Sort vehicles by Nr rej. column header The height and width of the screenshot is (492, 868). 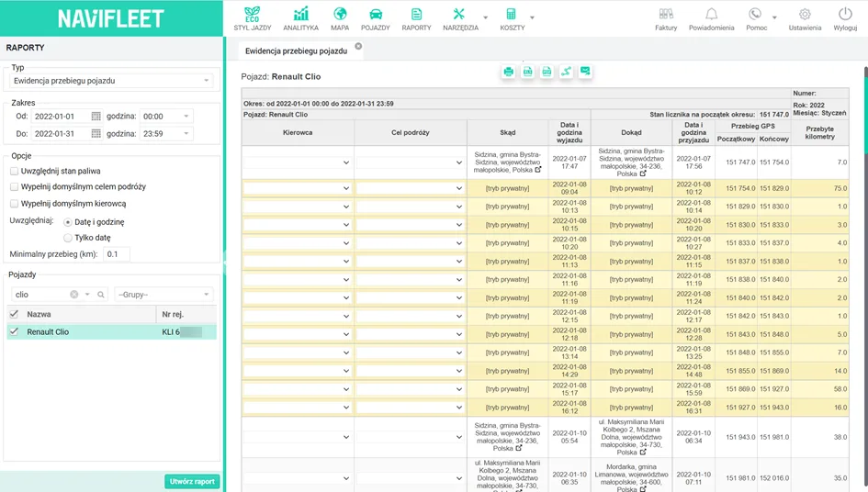click(x=186, y=314)
